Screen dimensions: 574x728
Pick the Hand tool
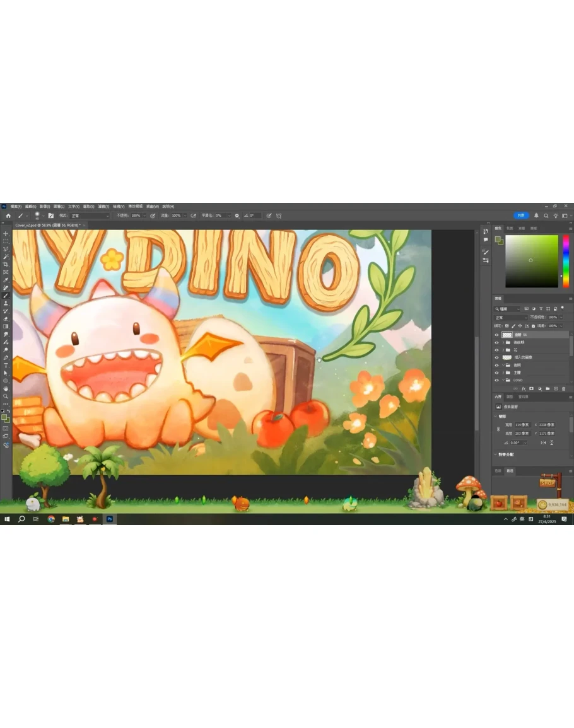coord(6,388)
